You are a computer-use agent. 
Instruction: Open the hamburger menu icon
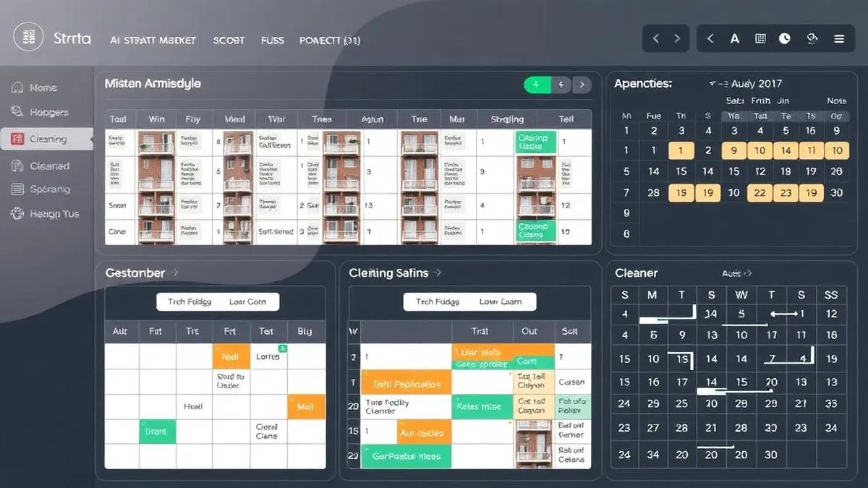839,39
